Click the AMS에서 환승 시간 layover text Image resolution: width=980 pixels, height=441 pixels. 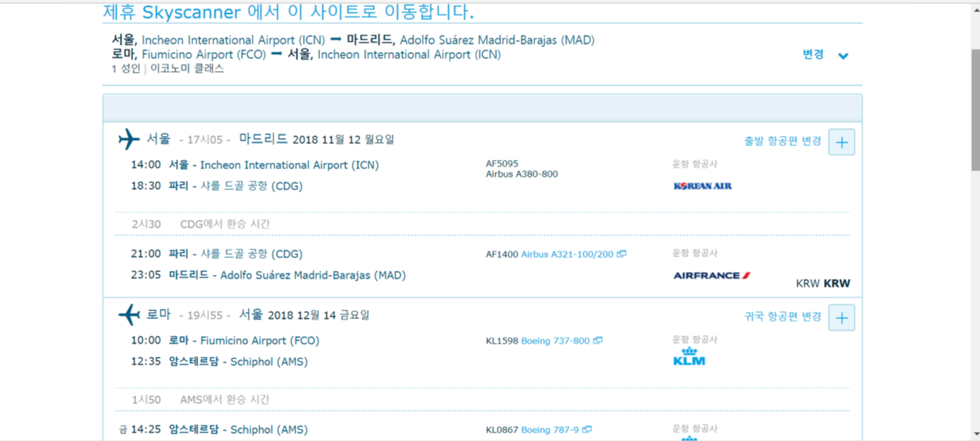(225, 400)
